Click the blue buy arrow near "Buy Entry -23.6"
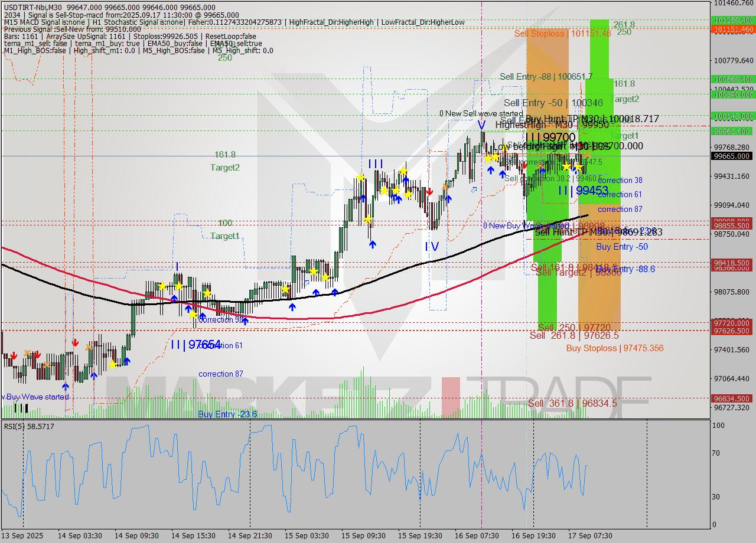The height and width of the screenshot is (543, 756). pos(66,386)
